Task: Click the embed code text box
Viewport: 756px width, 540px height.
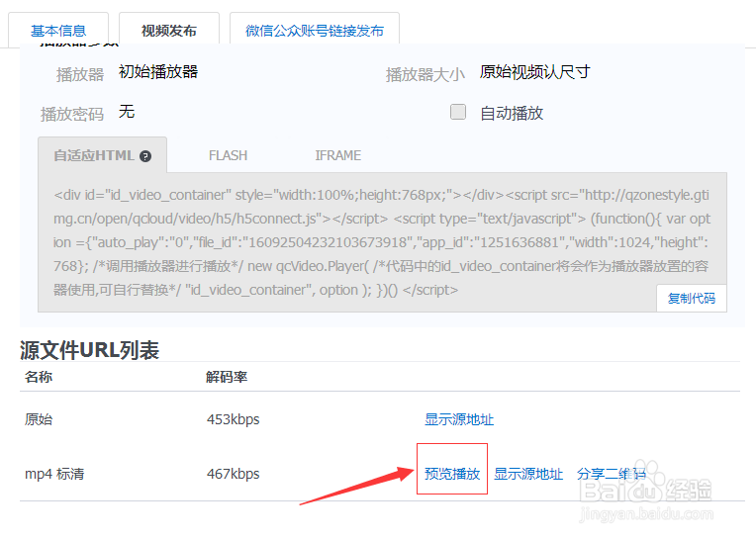Action: click(x=382, y=242)
